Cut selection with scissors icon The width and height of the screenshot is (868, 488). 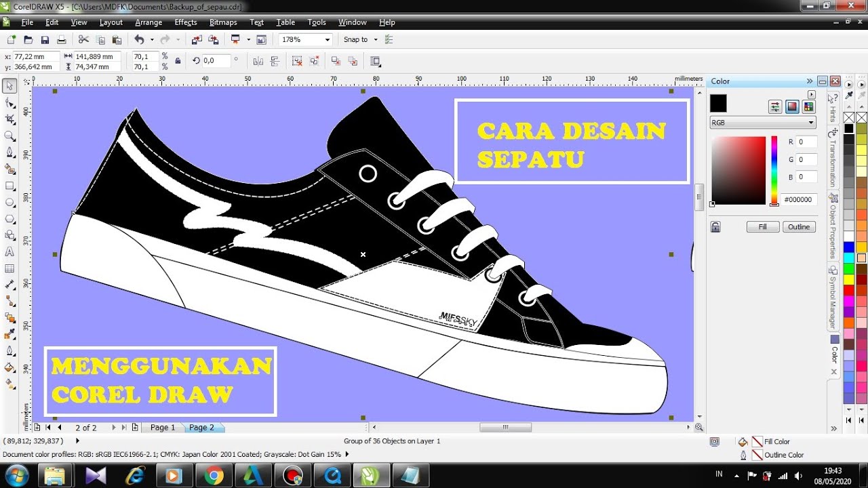click(83, 40)
